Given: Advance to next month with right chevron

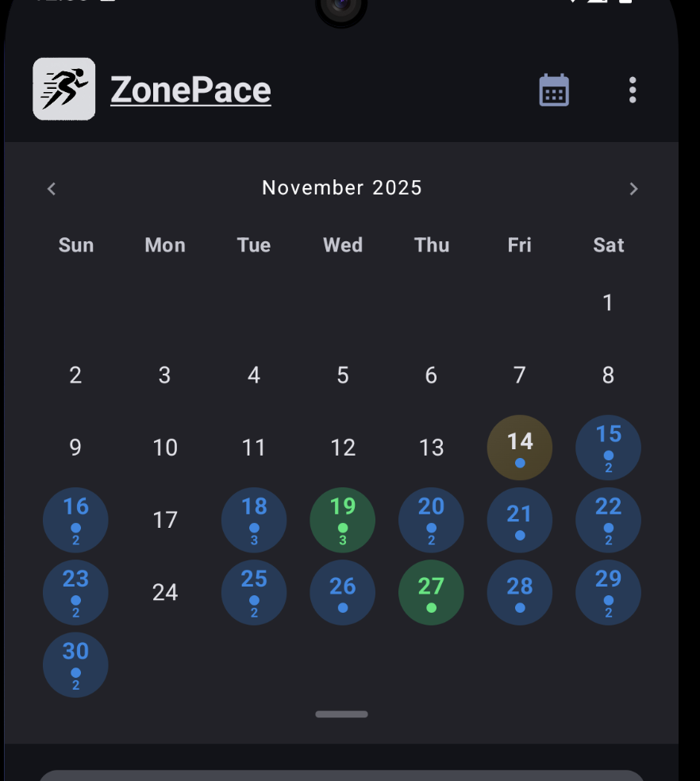Looking at the screenshot, I should coord(633,189).
